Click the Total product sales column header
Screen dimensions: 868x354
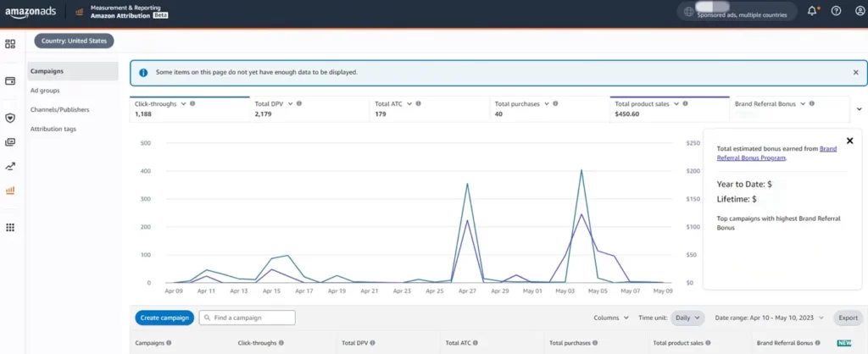(x=678, y=343)
